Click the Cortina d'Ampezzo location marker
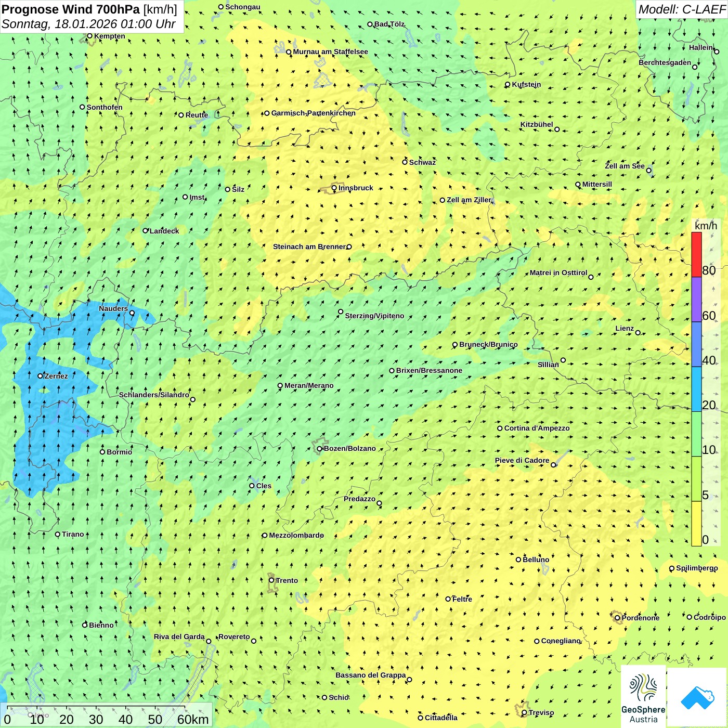This screenshot has width=728, height=728. [x=500, y=428]
